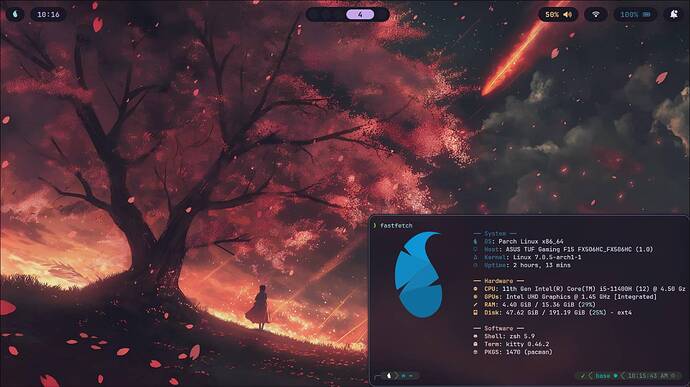Click the green checkmark status in right prompt

point(583,376)
